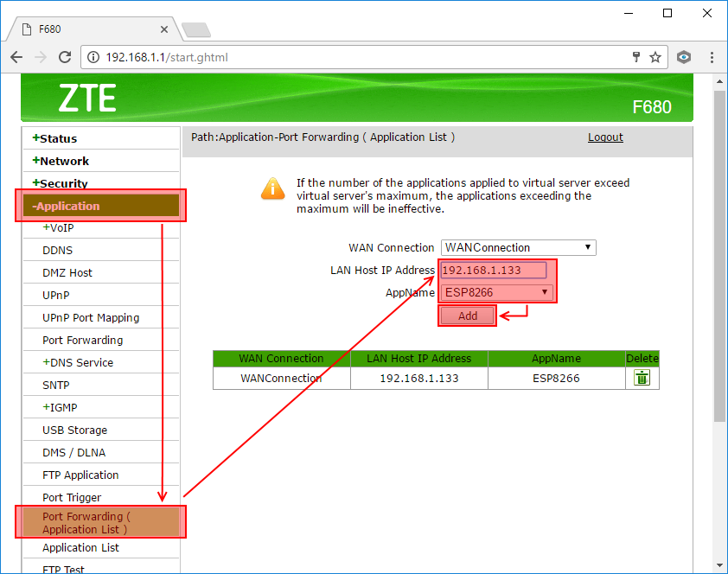
Task: Click the yellow warning icon
Action: 273,188
